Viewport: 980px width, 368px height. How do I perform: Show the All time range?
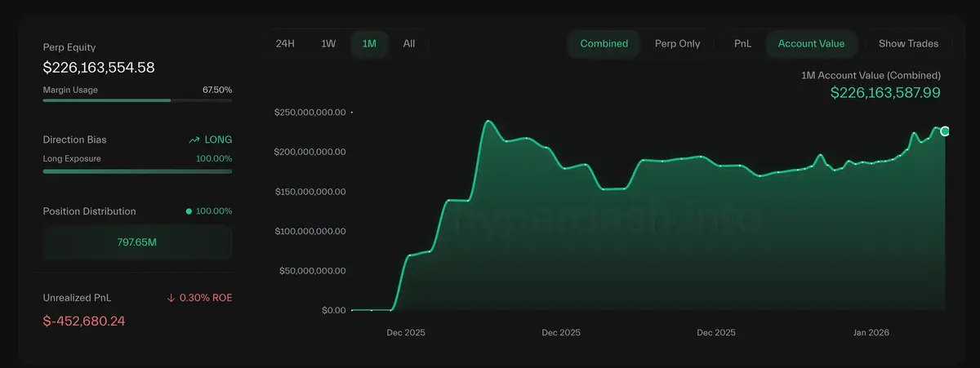point(409,43)
